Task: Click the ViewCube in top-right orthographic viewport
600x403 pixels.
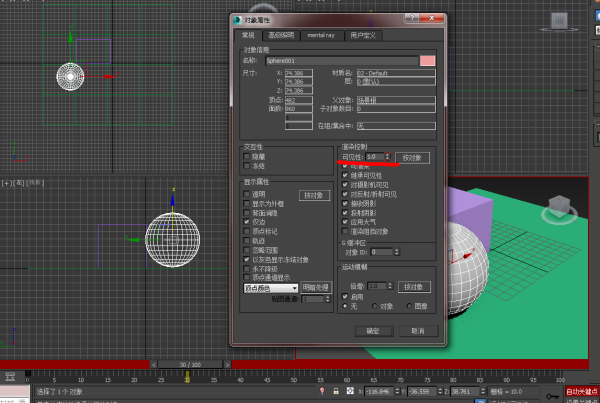Action: (559, 21)
